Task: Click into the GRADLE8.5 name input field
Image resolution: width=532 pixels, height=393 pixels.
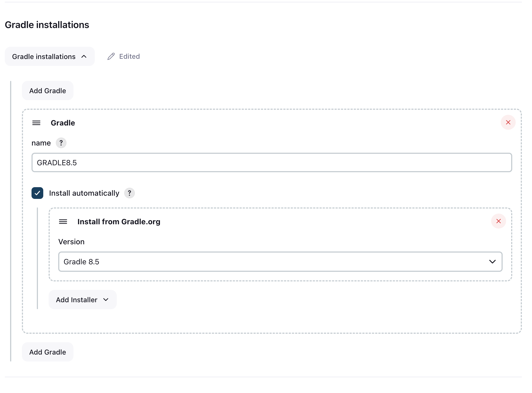Action: 271,163
